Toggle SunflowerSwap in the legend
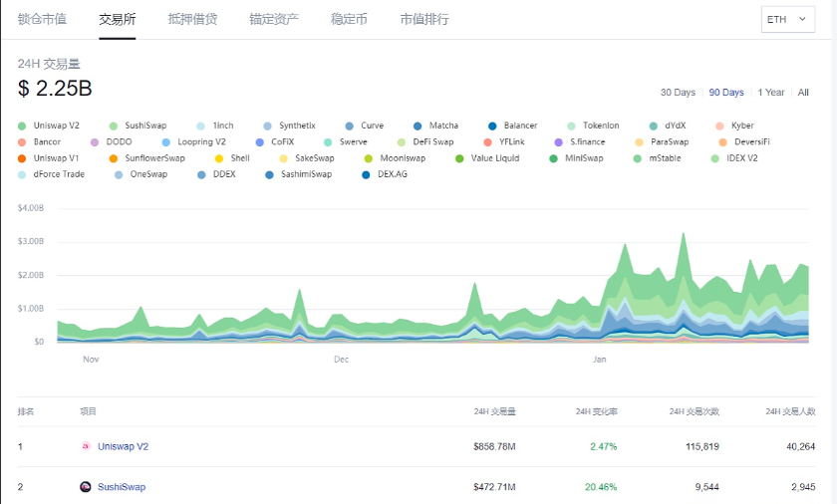 coord(146,157)
